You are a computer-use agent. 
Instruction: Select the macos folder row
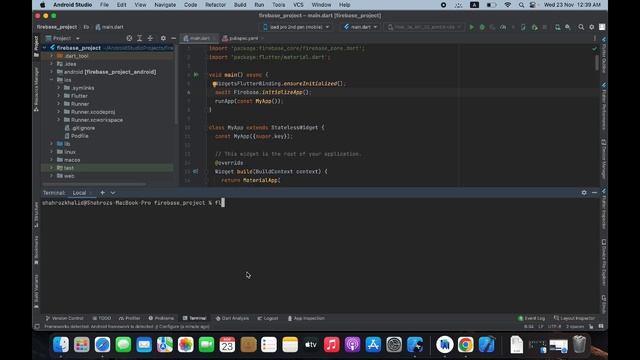[x=107, y=160]
